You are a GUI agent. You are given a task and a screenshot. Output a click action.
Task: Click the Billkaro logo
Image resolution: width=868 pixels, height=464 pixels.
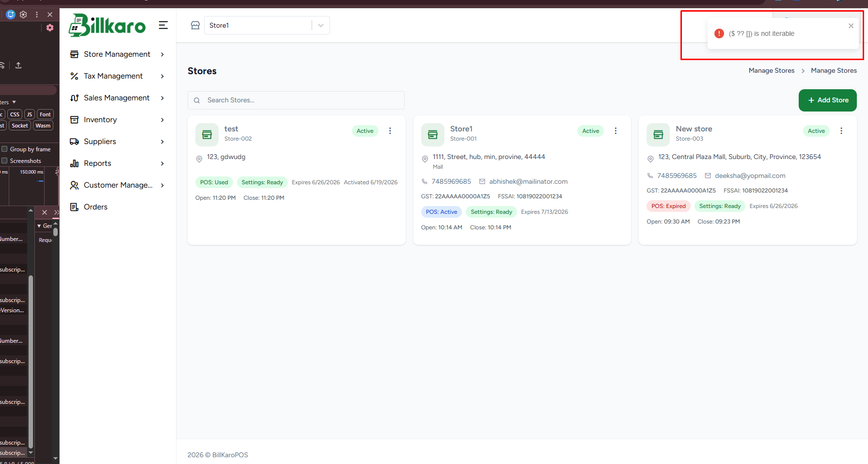(107, 25)
